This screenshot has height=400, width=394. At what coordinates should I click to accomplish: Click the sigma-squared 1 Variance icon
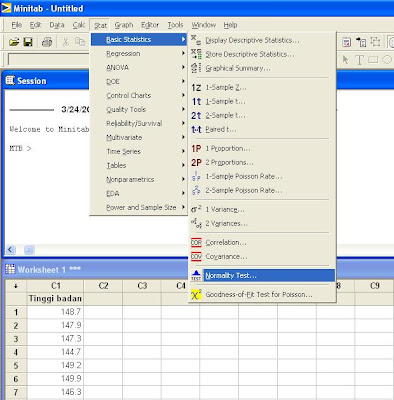tap(196, 209)
